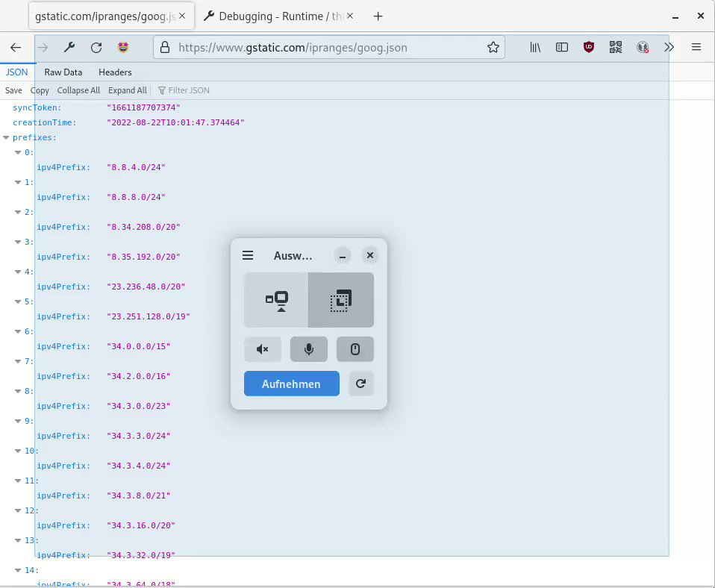Collapse prefix entry 2
The width and height of the screenshot is (715, 588).
[x=18, y=212]
